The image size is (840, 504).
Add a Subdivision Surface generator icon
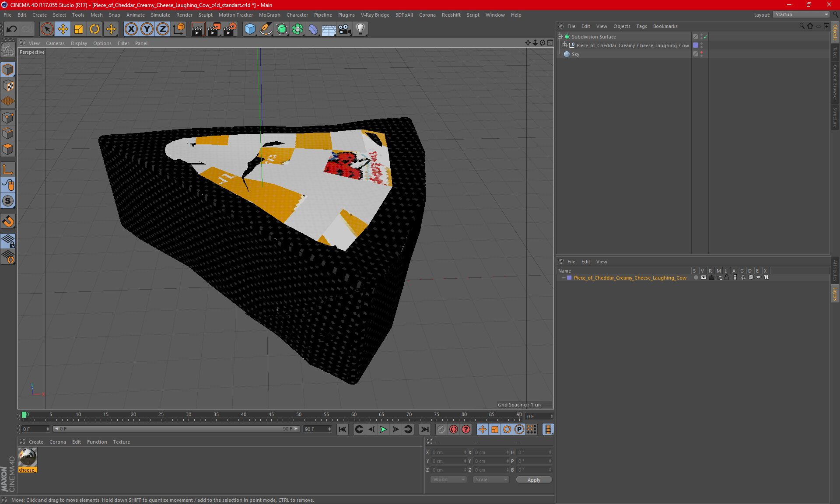pyautogui.click(x=282, y=29)
